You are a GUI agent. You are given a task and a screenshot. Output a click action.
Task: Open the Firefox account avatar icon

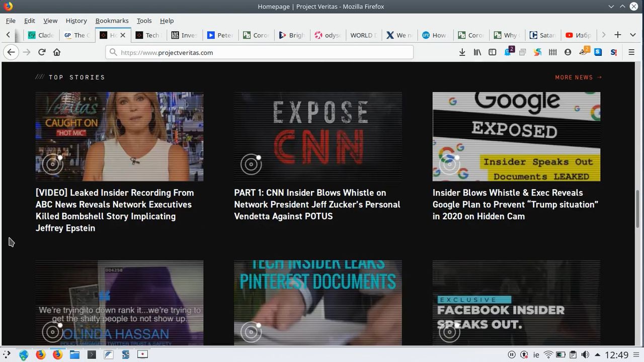point(568,52)
